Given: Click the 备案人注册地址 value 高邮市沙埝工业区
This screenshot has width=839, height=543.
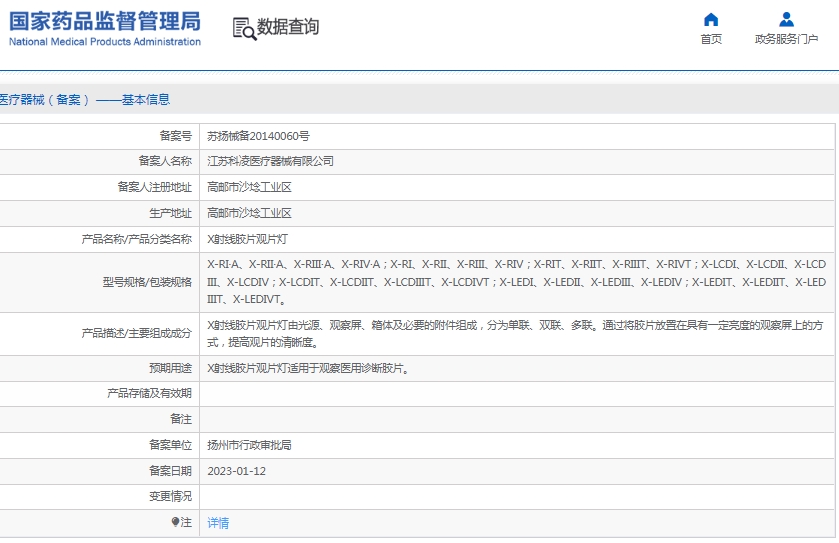Looking at the screenshot, I should pos(249,187).
